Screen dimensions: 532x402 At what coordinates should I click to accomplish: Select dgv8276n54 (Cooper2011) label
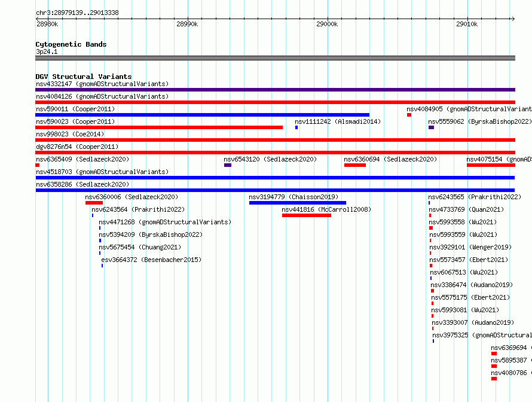pyautogui.click(x=77, y=147)
